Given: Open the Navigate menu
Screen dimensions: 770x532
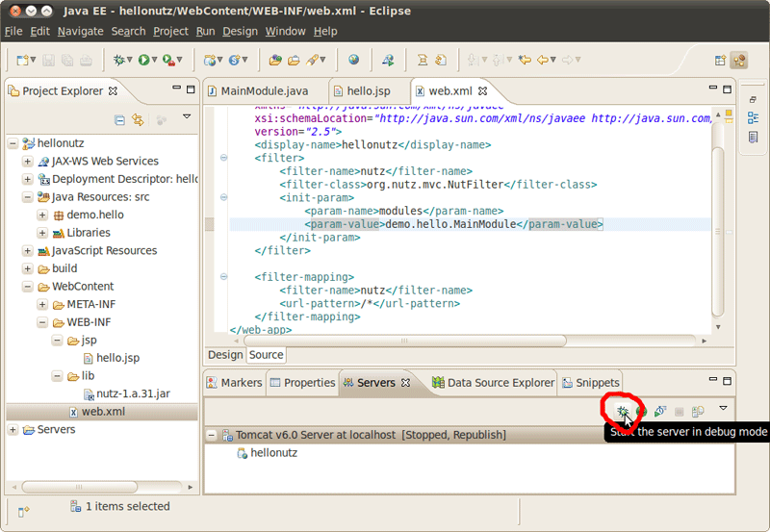Looking at the screenshot, I should pos(80,31).
